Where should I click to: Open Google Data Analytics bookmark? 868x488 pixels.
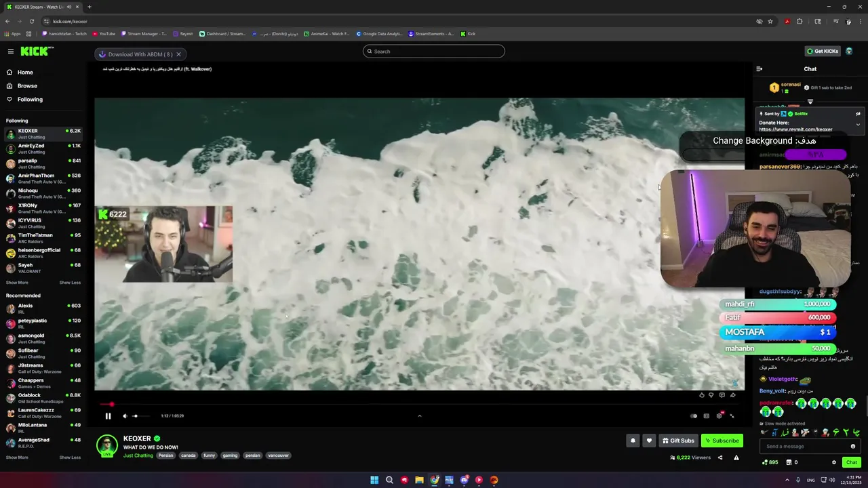click(379, 34)
